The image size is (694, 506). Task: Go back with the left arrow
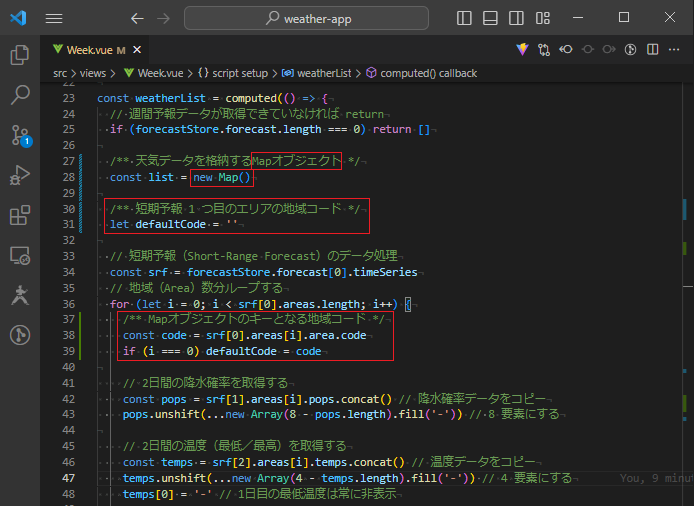tap(137, 18)
